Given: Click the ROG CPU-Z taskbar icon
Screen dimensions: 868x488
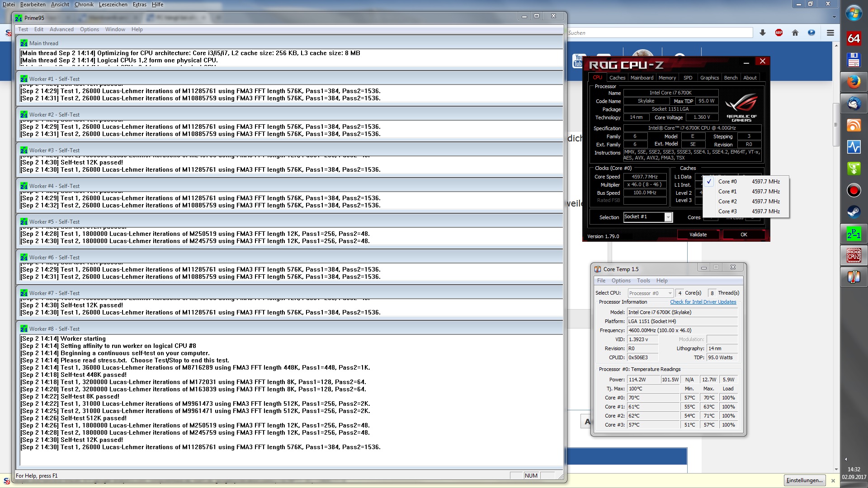Looking at the screenshot, I should [854, 255].
